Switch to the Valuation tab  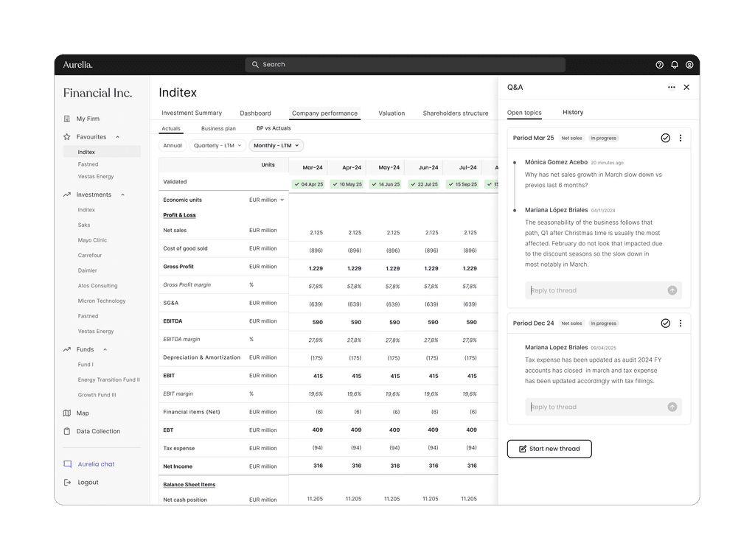392,113
